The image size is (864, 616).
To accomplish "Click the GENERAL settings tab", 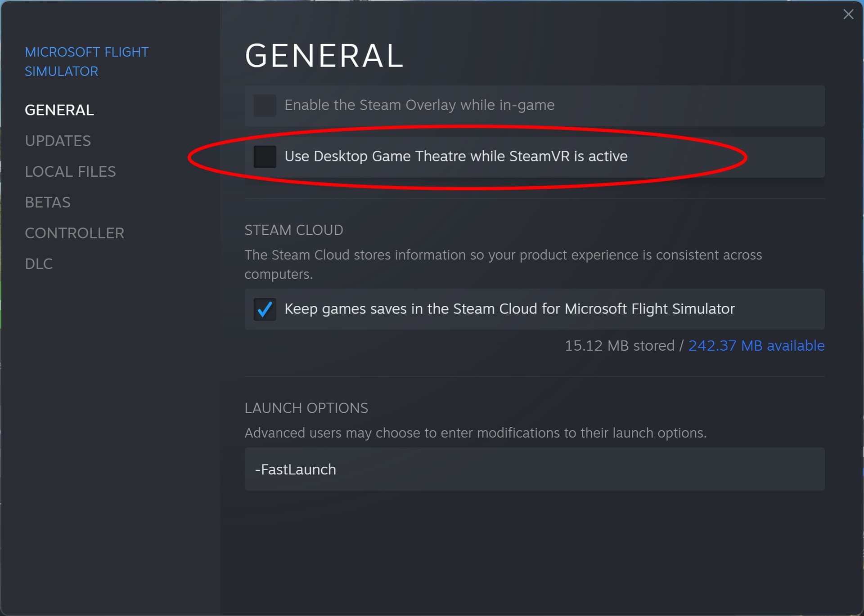I will pos(58,109).
